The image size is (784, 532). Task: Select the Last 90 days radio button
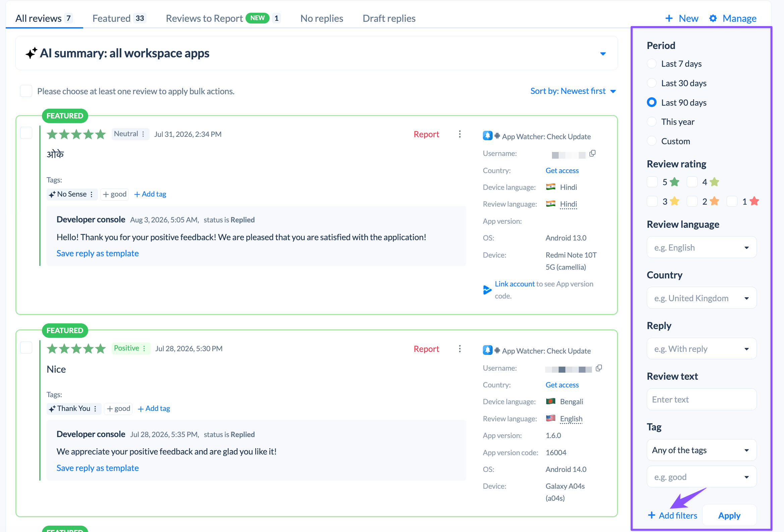[x=652, y=102]
